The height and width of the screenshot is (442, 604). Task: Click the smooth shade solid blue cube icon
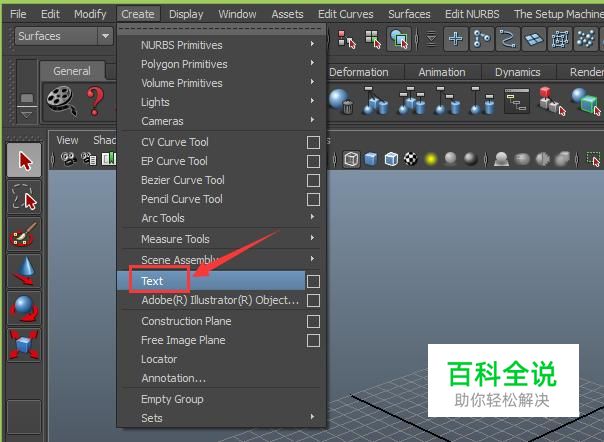tap(371, 159)
